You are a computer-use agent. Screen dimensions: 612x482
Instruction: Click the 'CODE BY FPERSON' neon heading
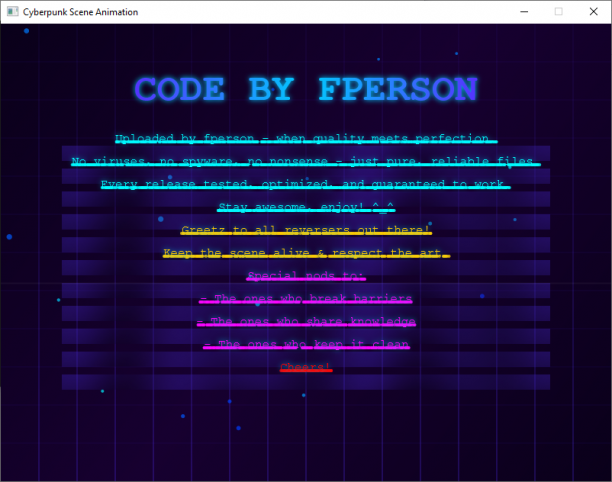click(x=306, y=89)
